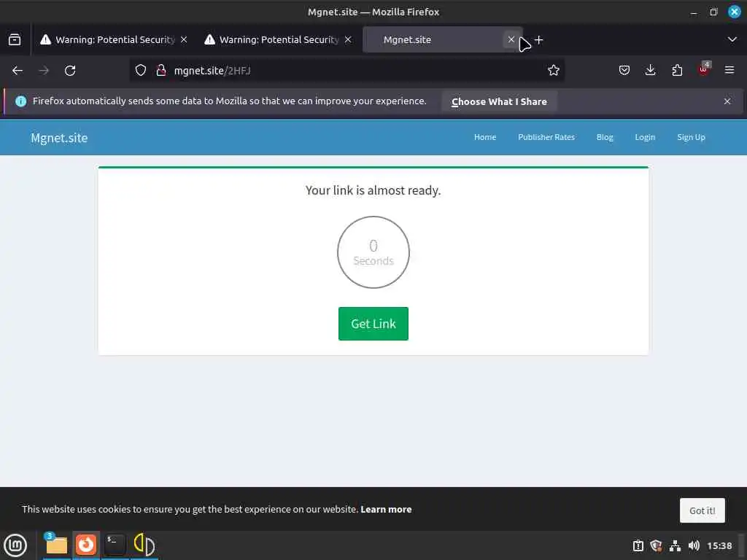The height and width of the screenshot is (560, 747).
Task: Click the green Get Link button
Action: click(x=373, y=324)
